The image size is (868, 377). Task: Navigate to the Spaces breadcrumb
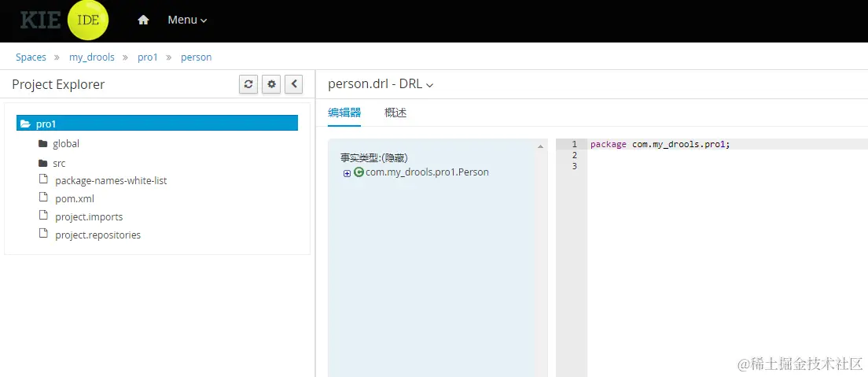(x=31, y=57)
